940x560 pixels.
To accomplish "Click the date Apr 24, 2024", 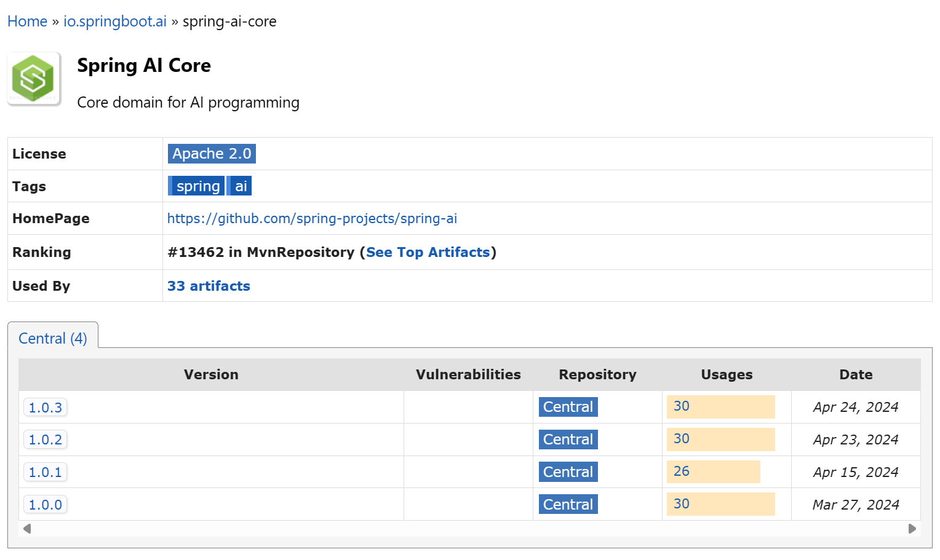I will pos(856,407).
